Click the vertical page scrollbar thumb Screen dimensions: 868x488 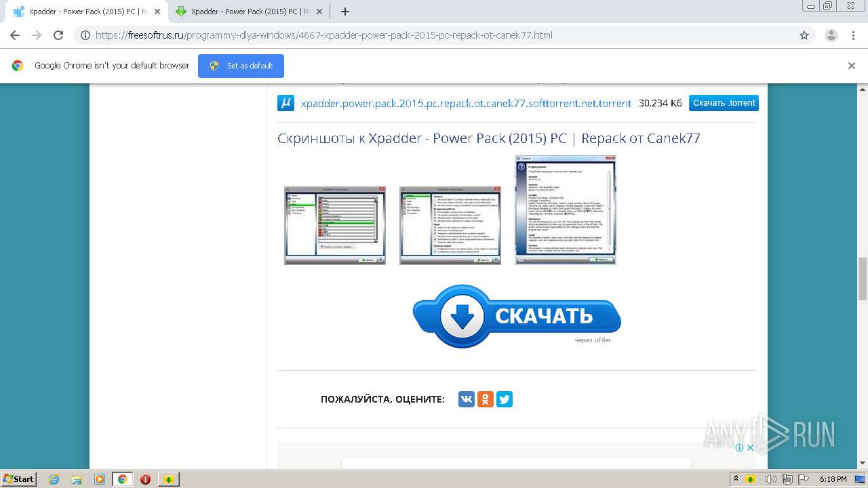click(x=863, y=279)
